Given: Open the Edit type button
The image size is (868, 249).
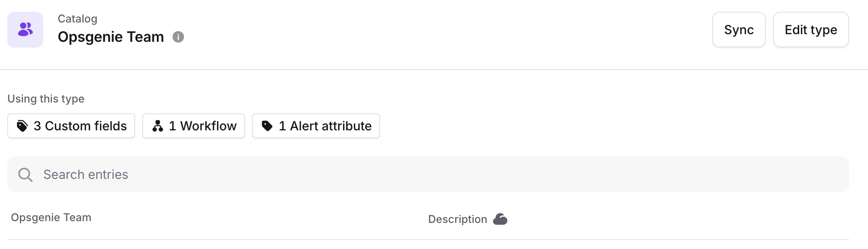Looking at the screenshot, I should pos(810,30).
